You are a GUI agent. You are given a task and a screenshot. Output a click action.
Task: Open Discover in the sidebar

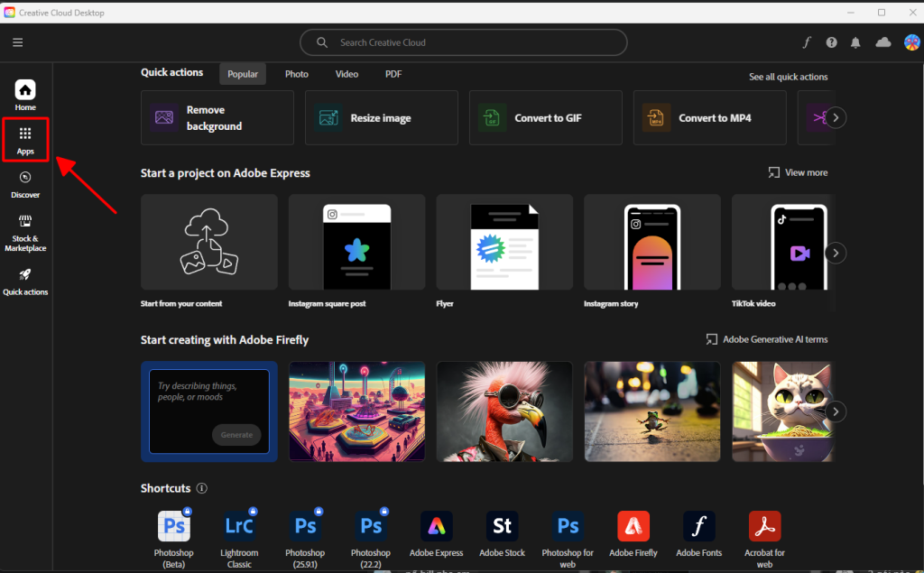(x=24, y=184)
